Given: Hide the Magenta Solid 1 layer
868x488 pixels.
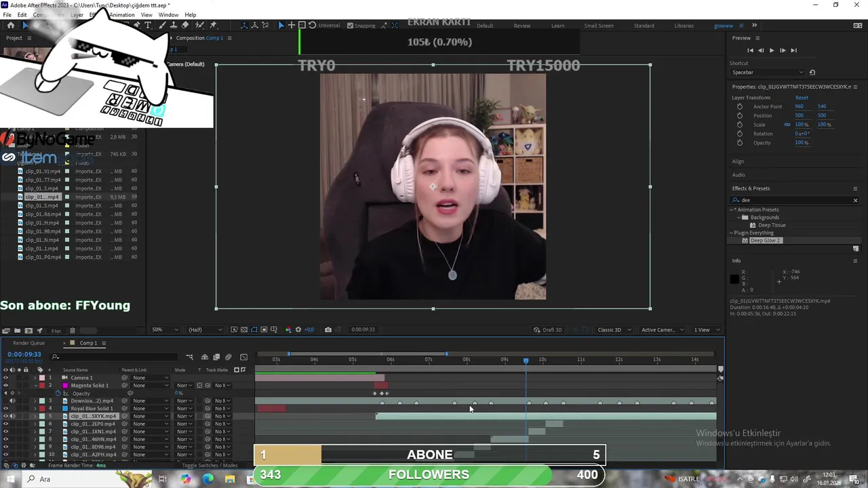Looking at the screenshot, I should (5, 386).
